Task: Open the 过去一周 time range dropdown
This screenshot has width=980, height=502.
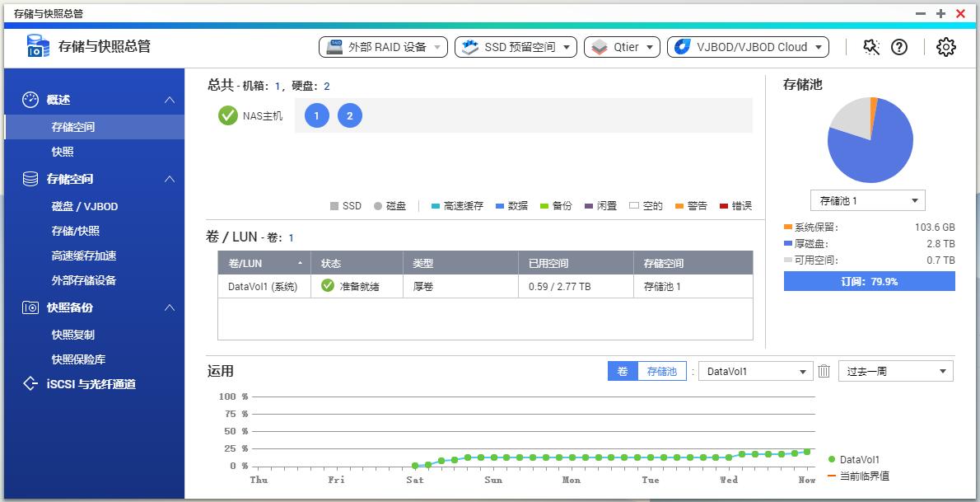Action: pyautogui.click(x=895, y=371)
